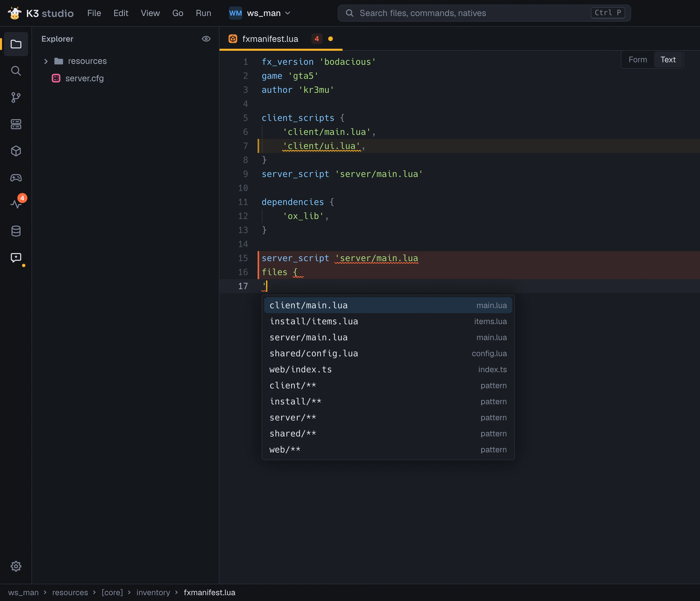The image size is (700, 601).
Task: Click the WM workspace badge
Action: click(236, 13)
